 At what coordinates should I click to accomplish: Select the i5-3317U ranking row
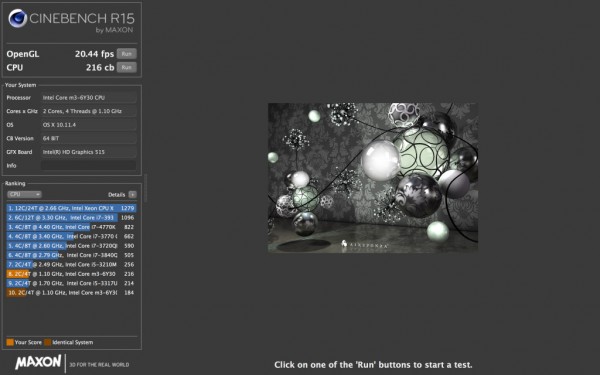click(71, 283)
